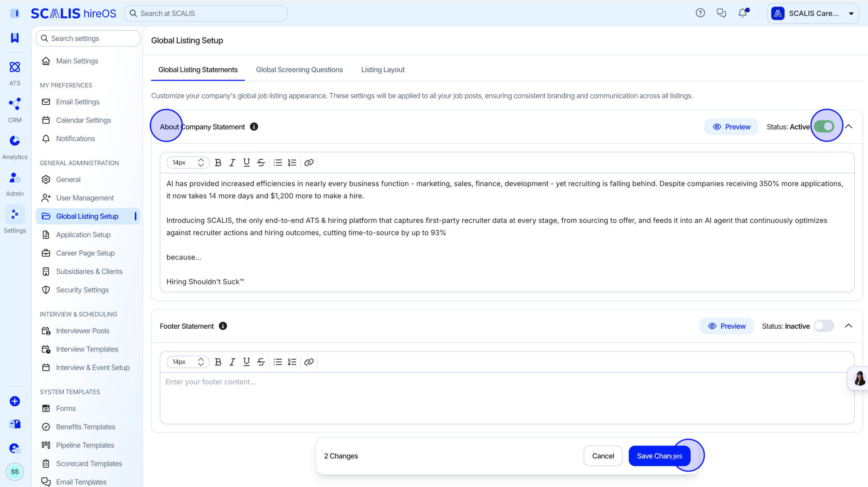Apply bold in Footer Statement editor
Viewport: 868px width, 487px height.
[218, 362]
